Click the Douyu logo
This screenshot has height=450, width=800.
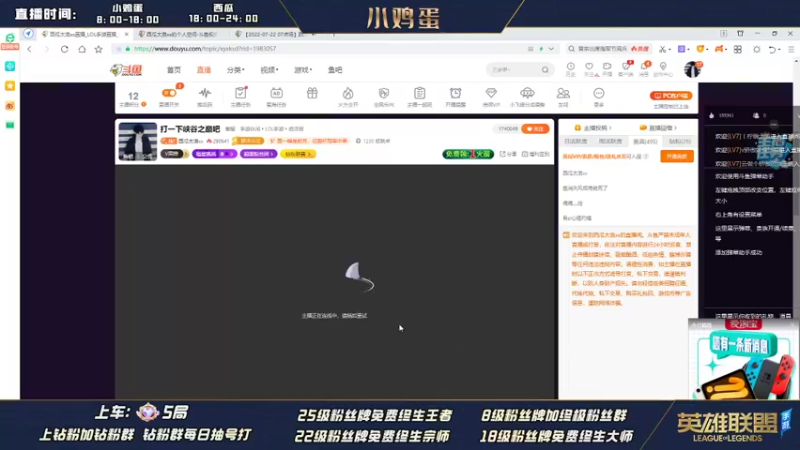click(127, 70)
